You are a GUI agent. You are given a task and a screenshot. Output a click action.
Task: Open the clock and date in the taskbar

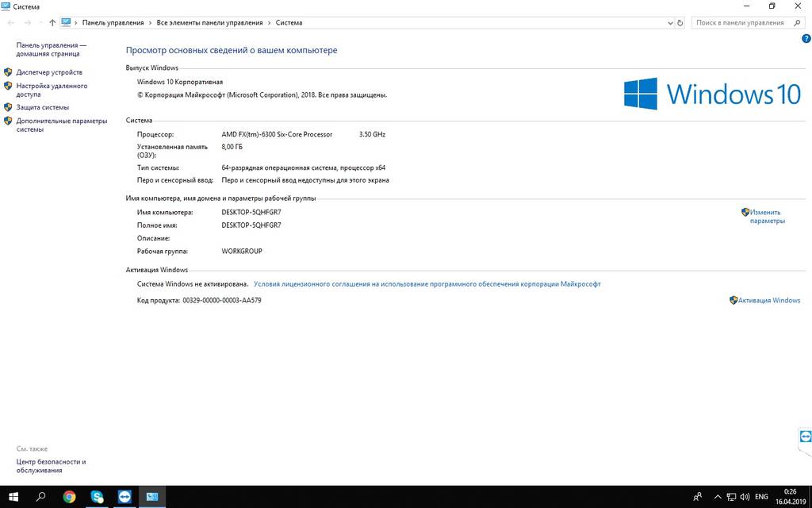point(790,497)
